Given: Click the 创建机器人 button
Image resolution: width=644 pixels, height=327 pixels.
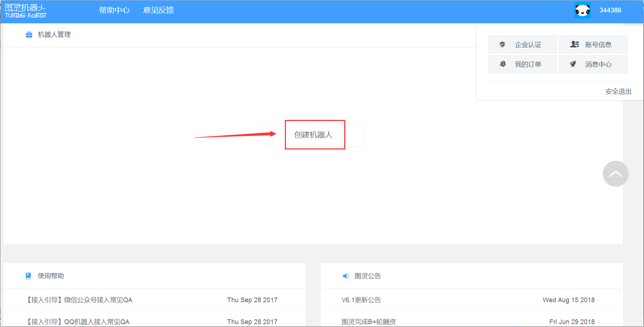Looking at the screenshot, I should tap(313, 135).
